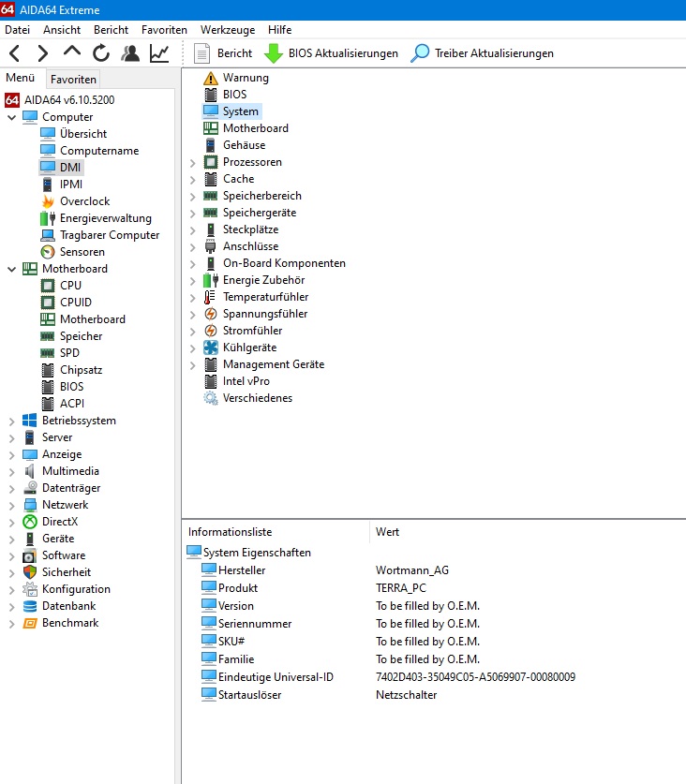Collapse the Motherboard tree node in sidebar
Screen dimensions: 686x784
[x=12, y=269]
